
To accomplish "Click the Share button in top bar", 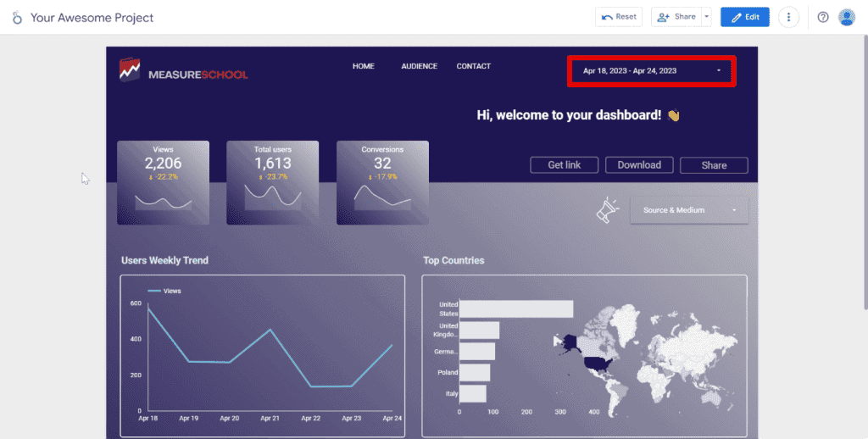I will point(676,17).
